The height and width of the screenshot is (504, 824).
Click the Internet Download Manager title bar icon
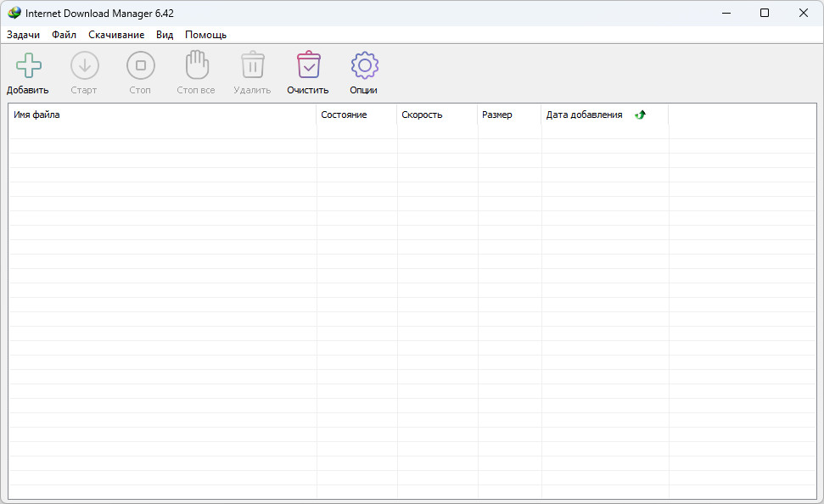(14, 13)
